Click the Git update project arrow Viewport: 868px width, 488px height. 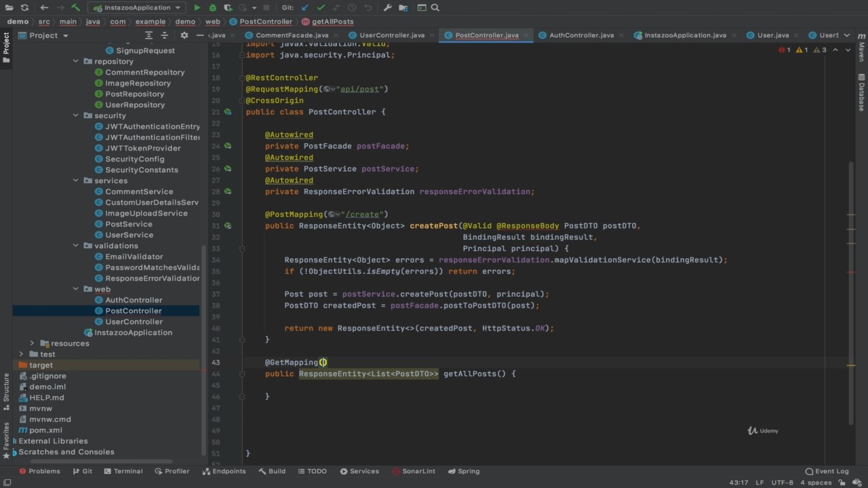[x=304, y=7]
